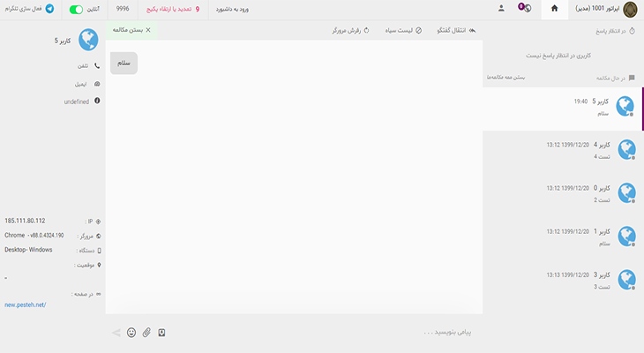
Task: Click the paperclip attach file icon
Action: 146,333
